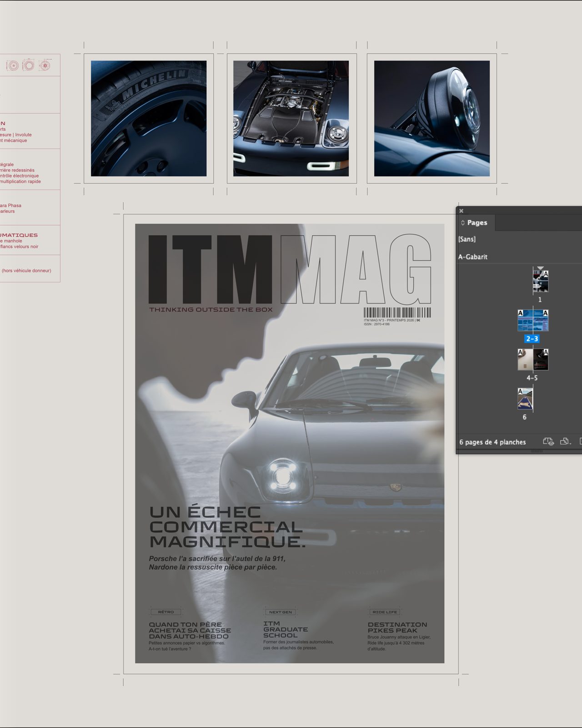This screenshot has width=582, height=728.
Task: Click 'UN ÉCHEC COMMERCIAL MAGNIFIQUE.' headline
Action: (x=227, y=527)
